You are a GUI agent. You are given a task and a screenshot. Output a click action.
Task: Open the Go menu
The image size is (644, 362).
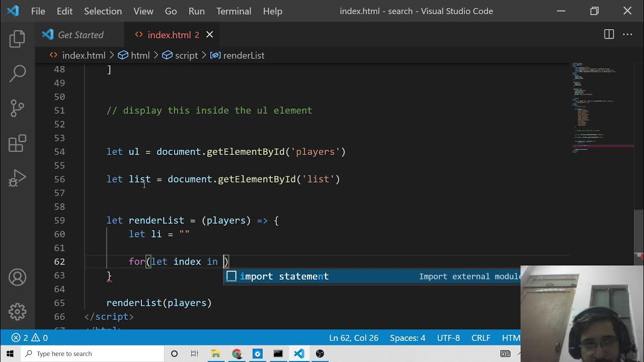171,11
